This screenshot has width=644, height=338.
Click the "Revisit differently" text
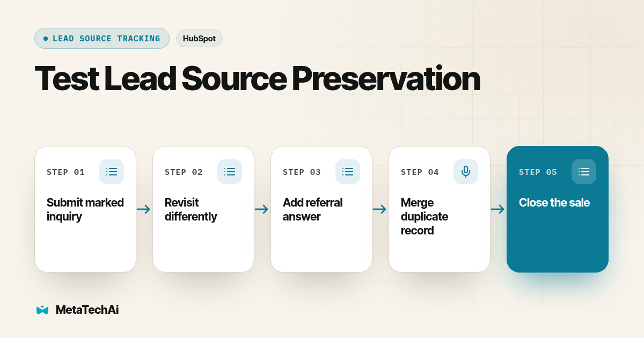click(191, 209)
